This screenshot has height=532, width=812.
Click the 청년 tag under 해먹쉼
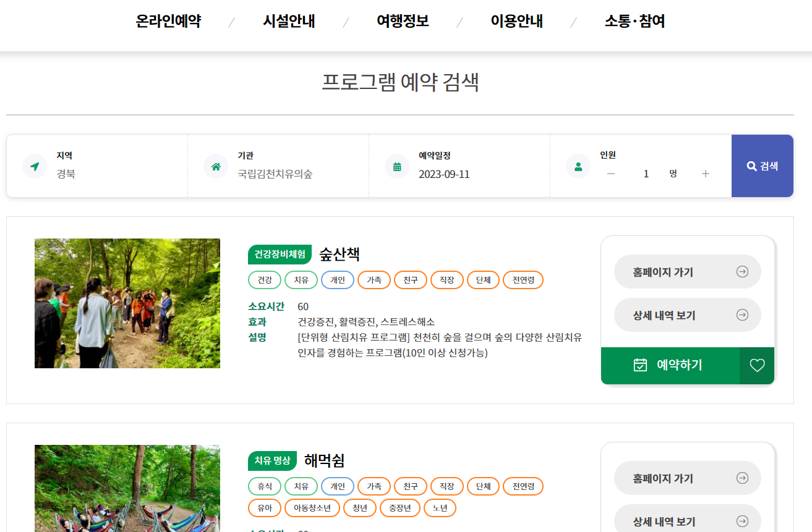(x=360, y=508)
